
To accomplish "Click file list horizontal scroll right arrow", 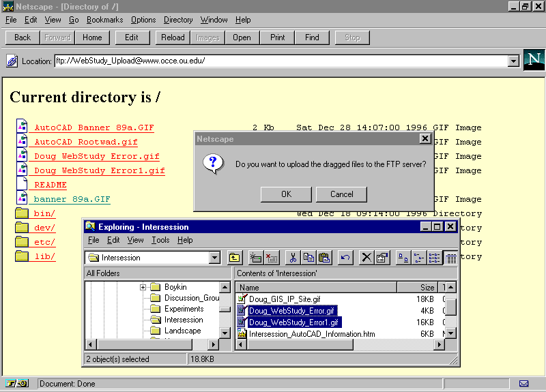I will click(x=439, y=344).
